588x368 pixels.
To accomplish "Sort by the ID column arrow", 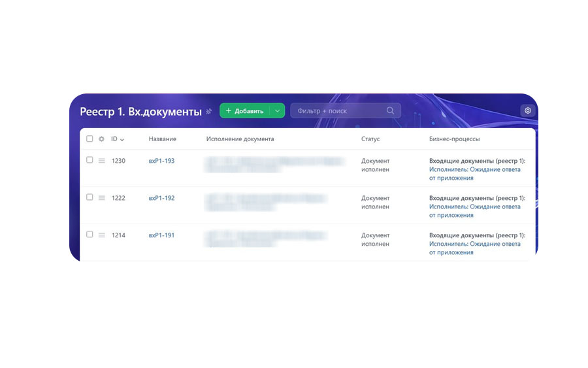I will click(x=122, y=139).
